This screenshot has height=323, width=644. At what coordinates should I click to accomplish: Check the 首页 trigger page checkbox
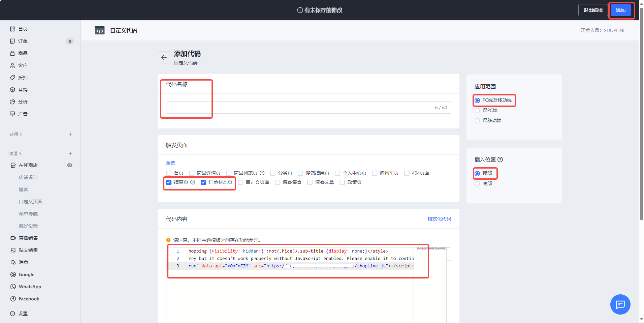click(x=169, y=173)
